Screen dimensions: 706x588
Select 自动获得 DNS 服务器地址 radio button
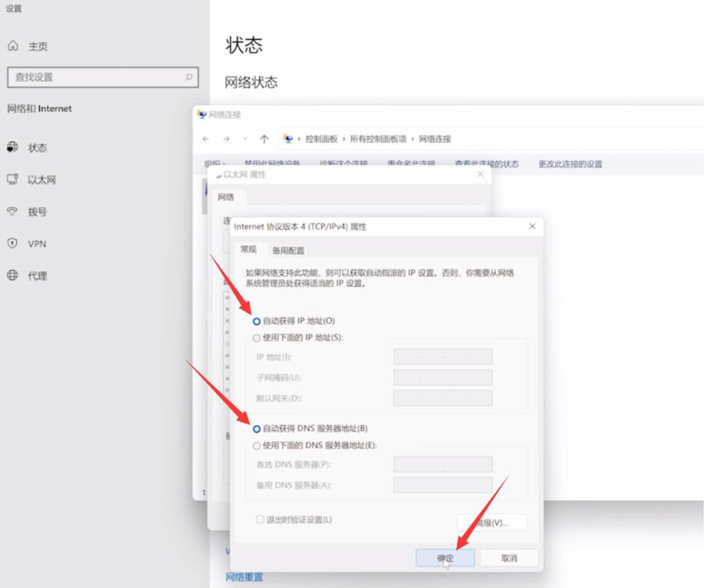[x=257, y=429]
